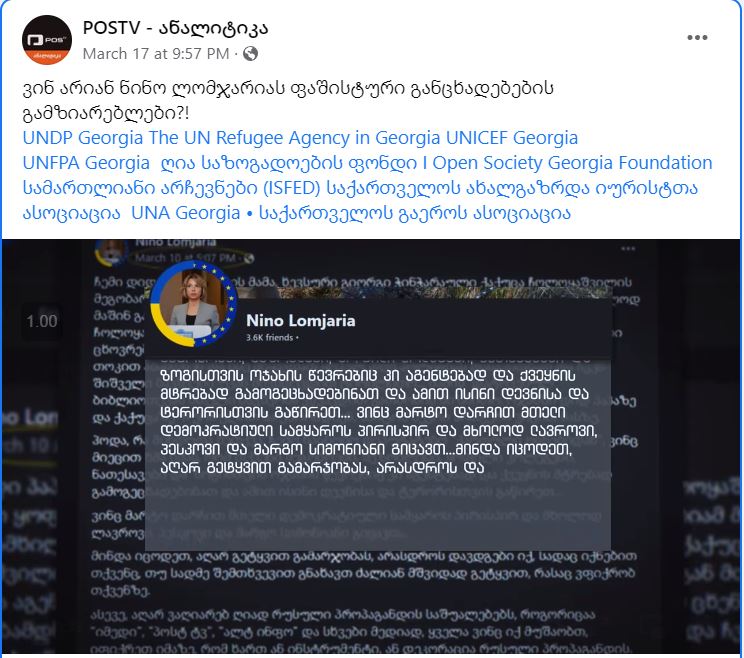The image size is (744, 658).
Task: Click Nino Lomjaria's circular profile photo
Action: point(193,304)
